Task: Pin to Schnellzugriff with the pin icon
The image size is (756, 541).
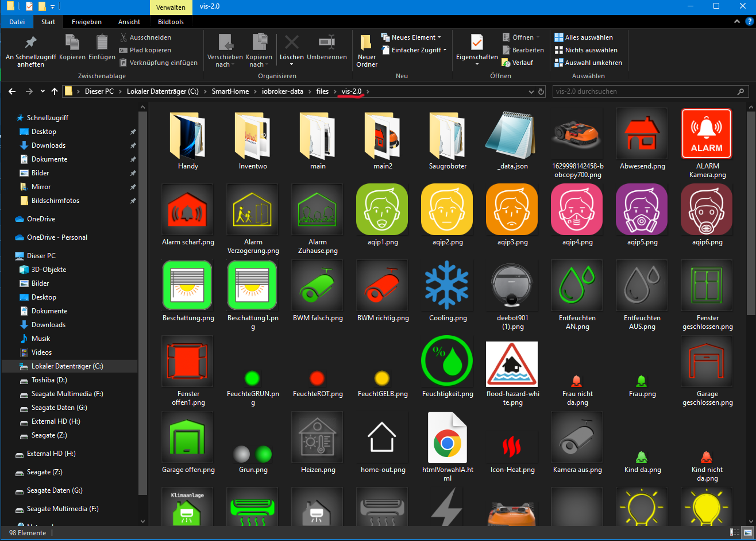Action: pos(30,51)
